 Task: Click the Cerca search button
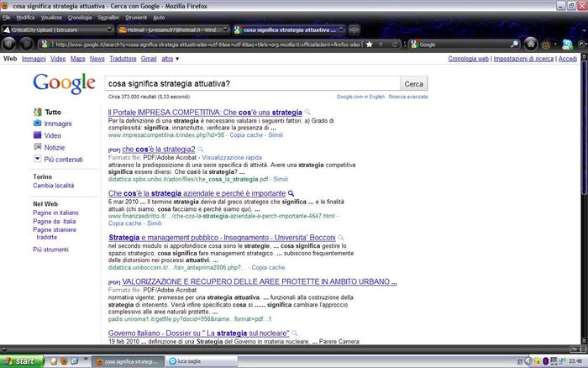[x=413, y=84]
